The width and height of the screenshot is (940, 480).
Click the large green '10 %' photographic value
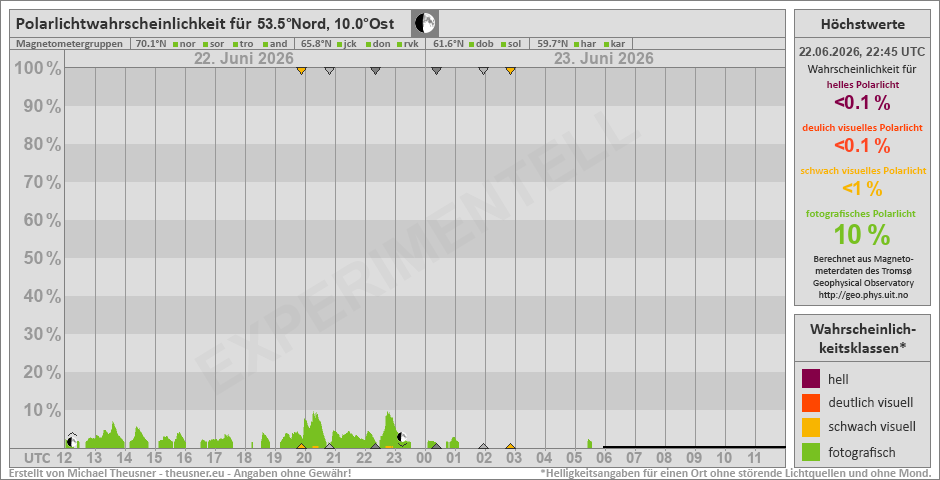(863, 235)
